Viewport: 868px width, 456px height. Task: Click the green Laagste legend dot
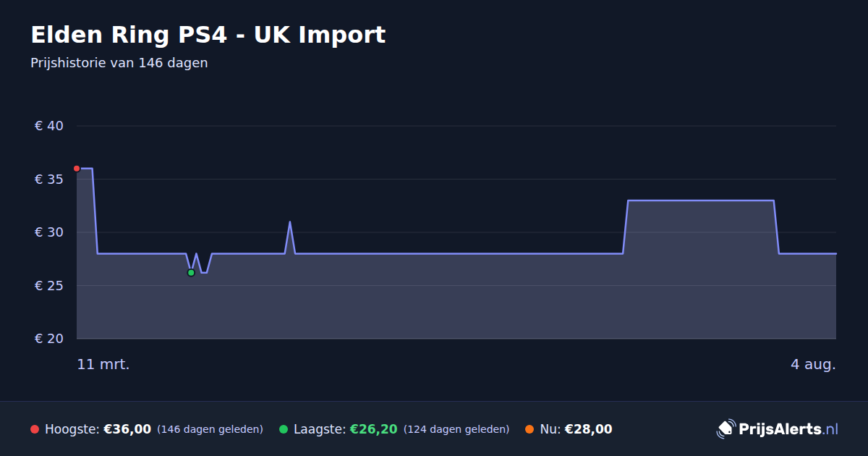coord(284,429)
